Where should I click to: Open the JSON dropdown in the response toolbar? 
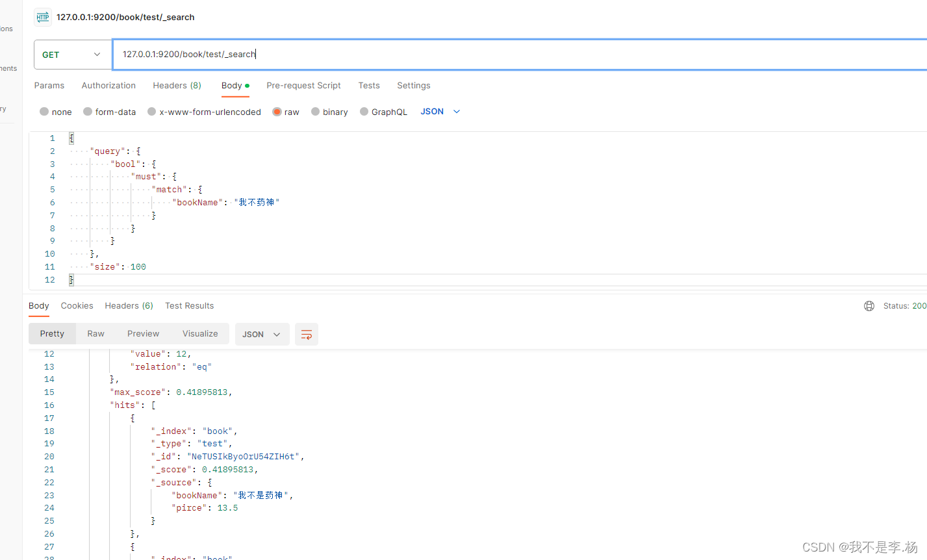tap(262, 334)
